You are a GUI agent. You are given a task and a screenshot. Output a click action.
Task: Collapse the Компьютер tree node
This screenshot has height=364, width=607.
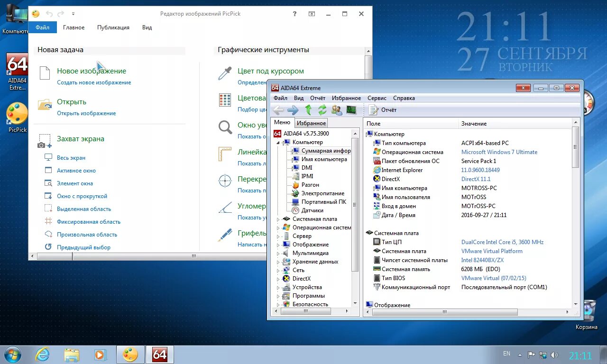pyautogui.click(x=278, y=142)
